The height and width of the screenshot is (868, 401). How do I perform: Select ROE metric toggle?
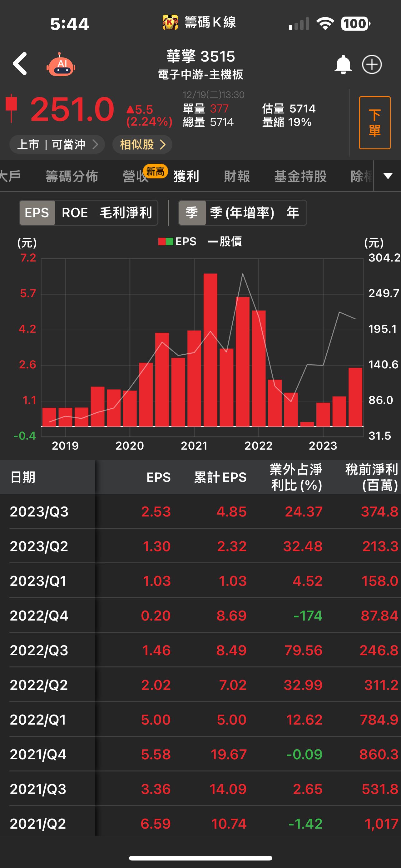coord(75,212)
